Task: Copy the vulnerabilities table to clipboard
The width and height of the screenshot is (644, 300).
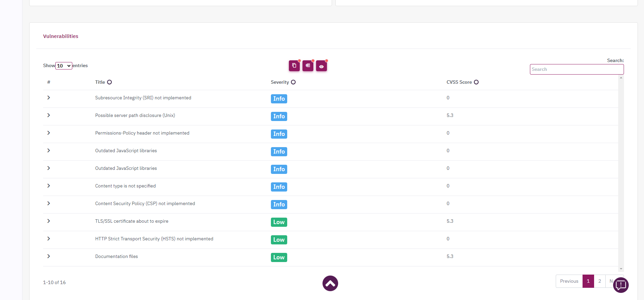Action: click(294, 66)
